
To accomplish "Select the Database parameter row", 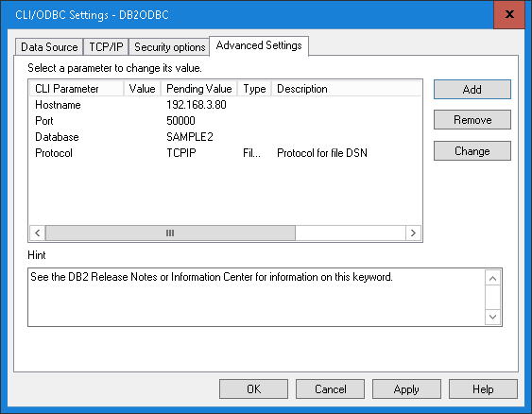I will [x=225, y=137].
